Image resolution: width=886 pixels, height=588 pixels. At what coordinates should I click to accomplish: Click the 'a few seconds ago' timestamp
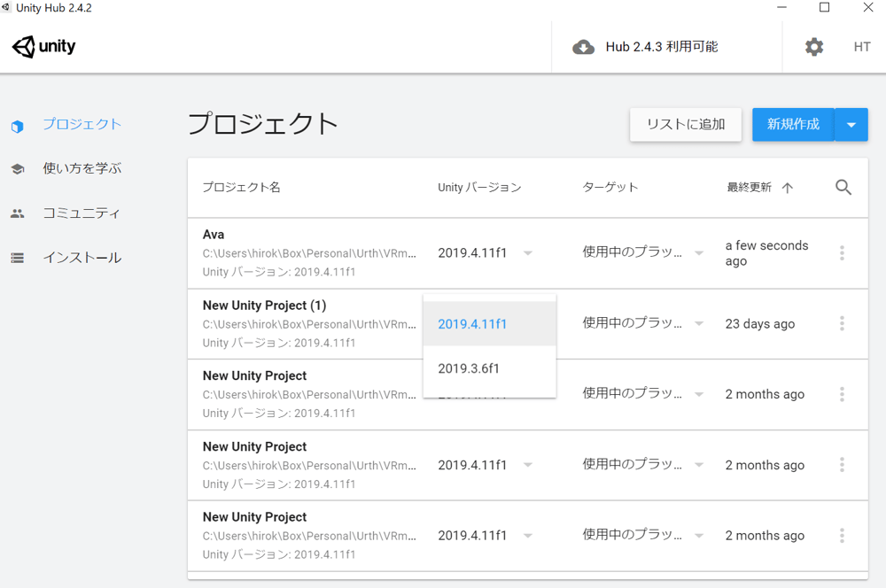[x=766, y=253]
